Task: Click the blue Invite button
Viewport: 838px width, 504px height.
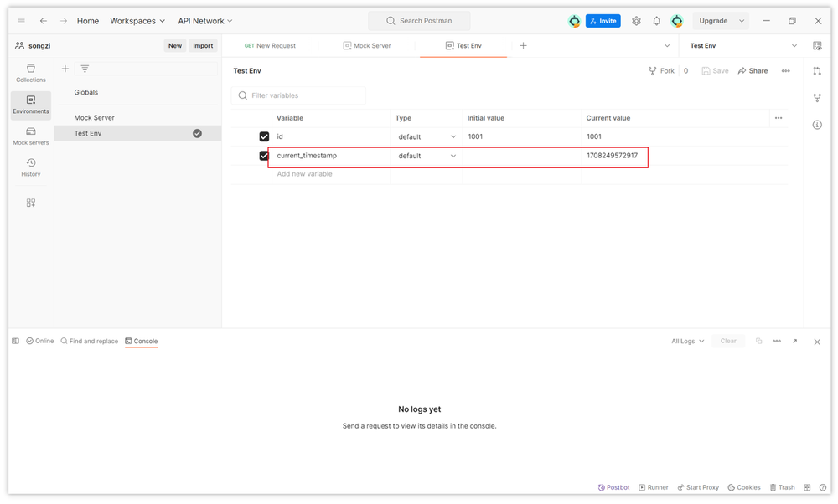Action: point(603,21)
